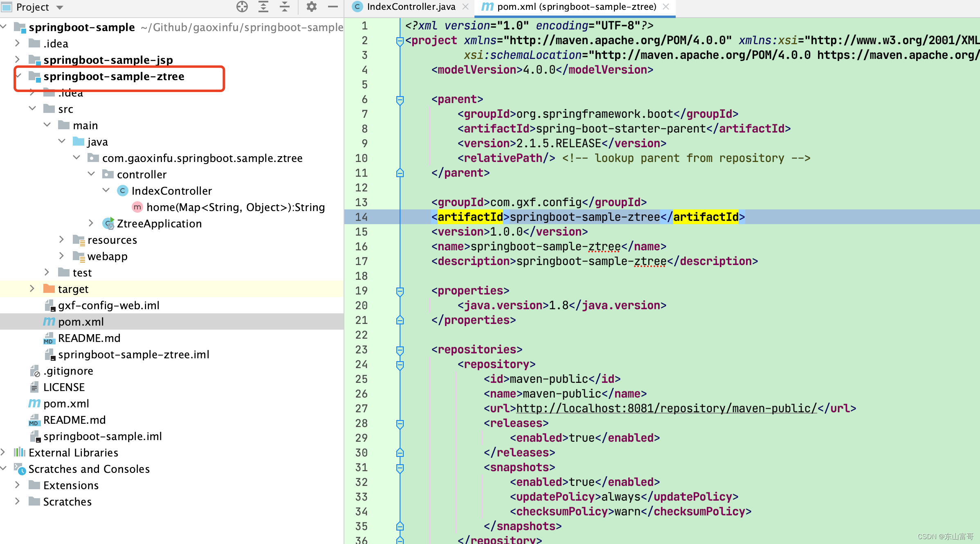Fold the snapshots block at line 31
980x544 pixels.
click(400, 468)
